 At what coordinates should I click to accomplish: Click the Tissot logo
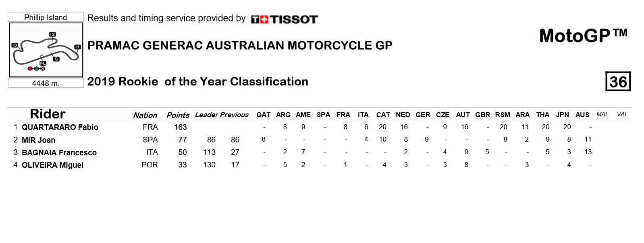(284, 19)
